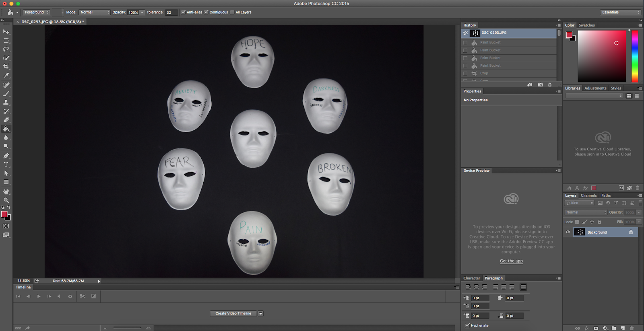The image size is (644, 331).
Task: Switch to the Channels tab
Action: click(x=588, y=195)
